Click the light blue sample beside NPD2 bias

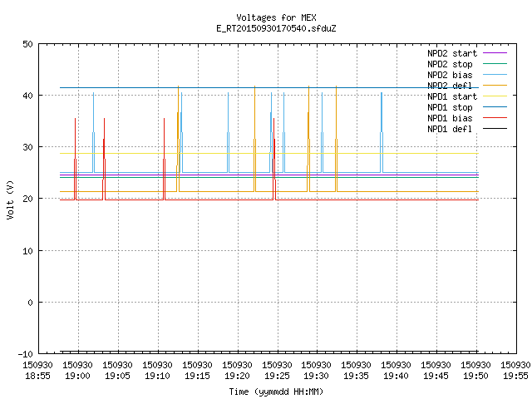coord(495,75)
